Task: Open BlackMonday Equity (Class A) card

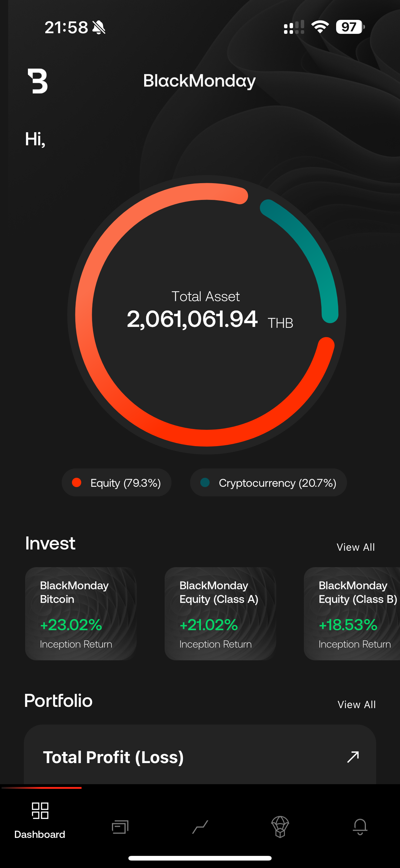Action: (220, 613)
